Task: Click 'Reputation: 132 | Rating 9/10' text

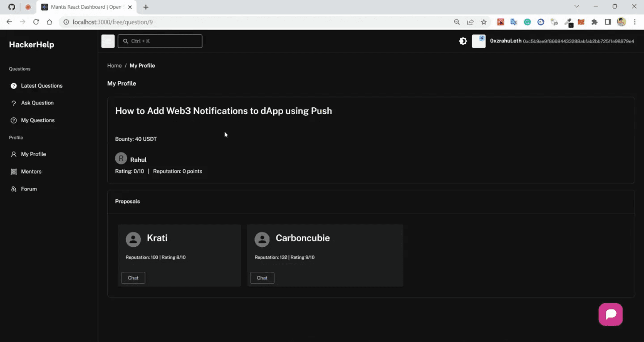Action: [x=284, y=258]
